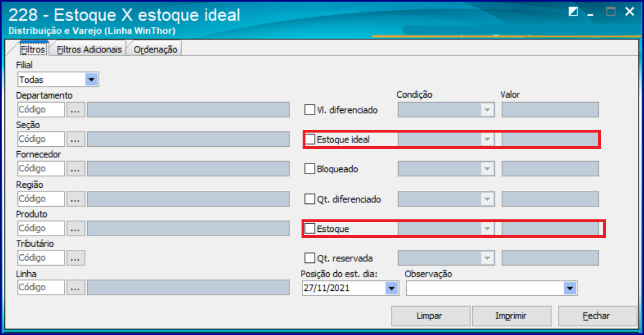The width and height of the screenshot is (644, 335).
Task: Expand the Observação dropdown
Action: click(x=570, y=288)
